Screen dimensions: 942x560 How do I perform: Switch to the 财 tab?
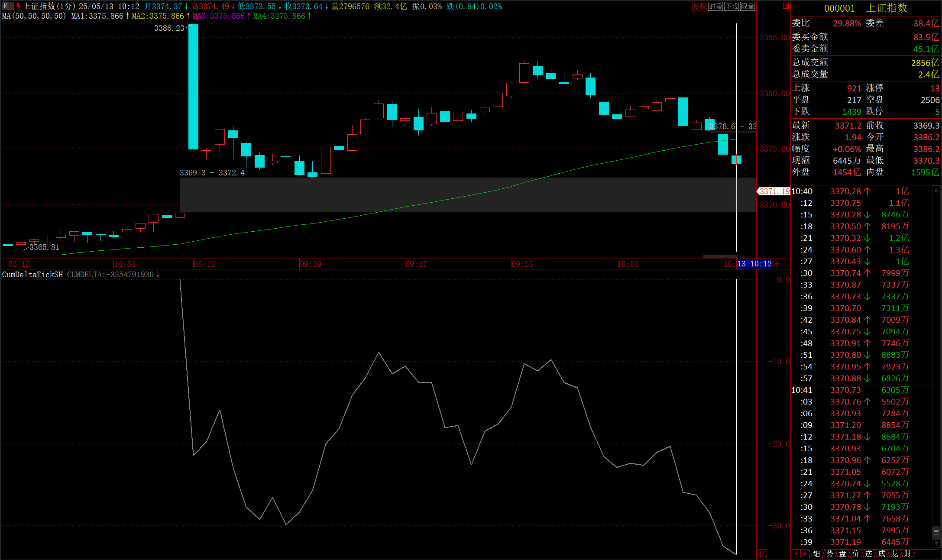click(x=907, y=554)
